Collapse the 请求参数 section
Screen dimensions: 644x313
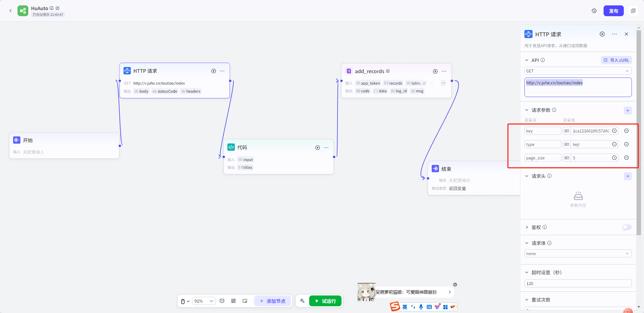(527, 110)
